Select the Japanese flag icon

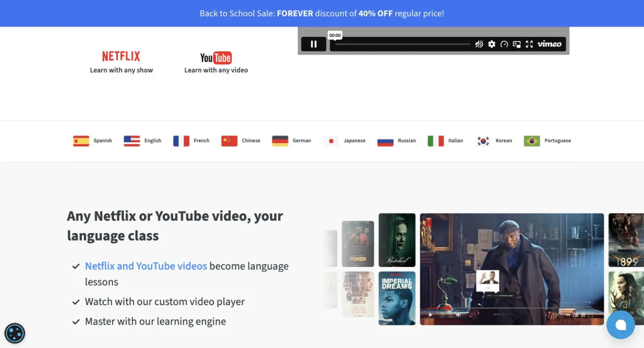point(331,141)
